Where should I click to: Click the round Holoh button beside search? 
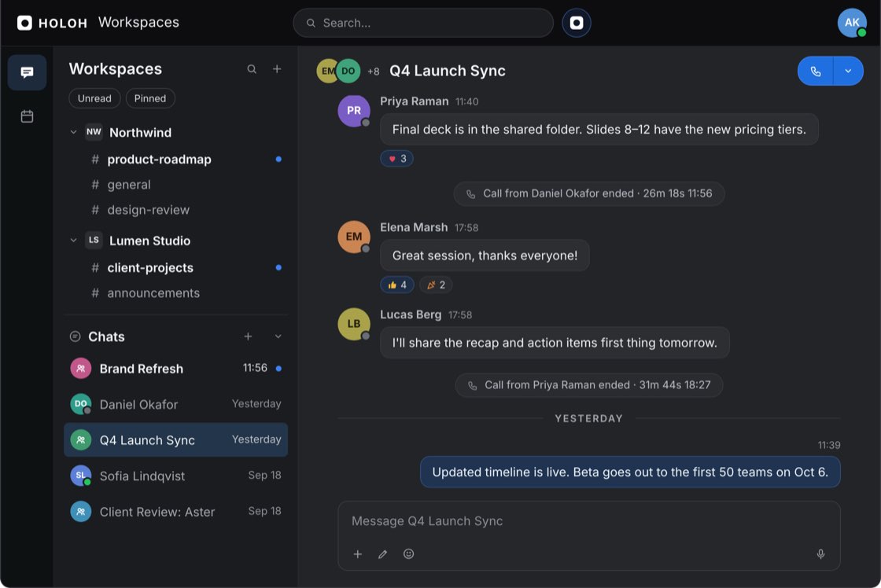pos(577,23)
